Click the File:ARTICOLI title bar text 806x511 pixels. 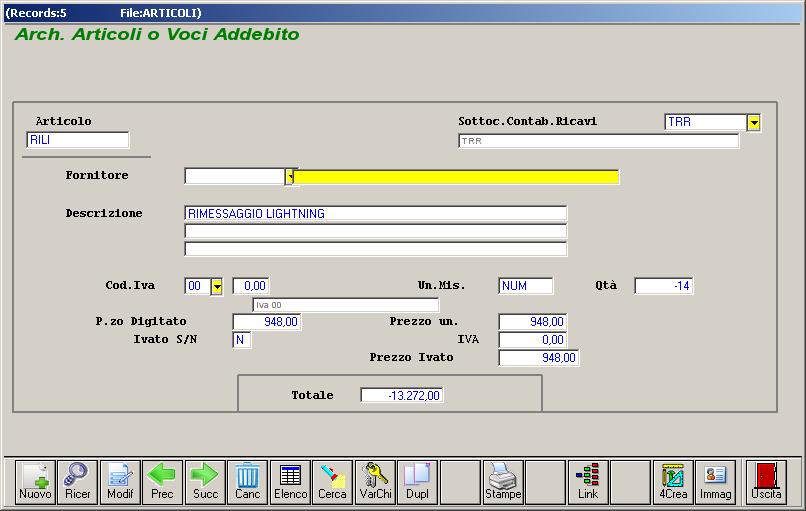pos(161,13)
